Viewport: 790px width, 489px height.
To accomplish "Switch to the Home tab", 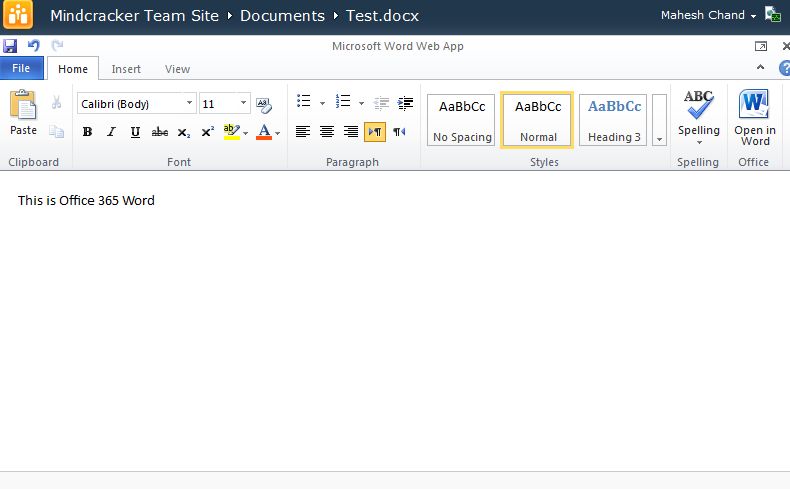I will [73, 69].
